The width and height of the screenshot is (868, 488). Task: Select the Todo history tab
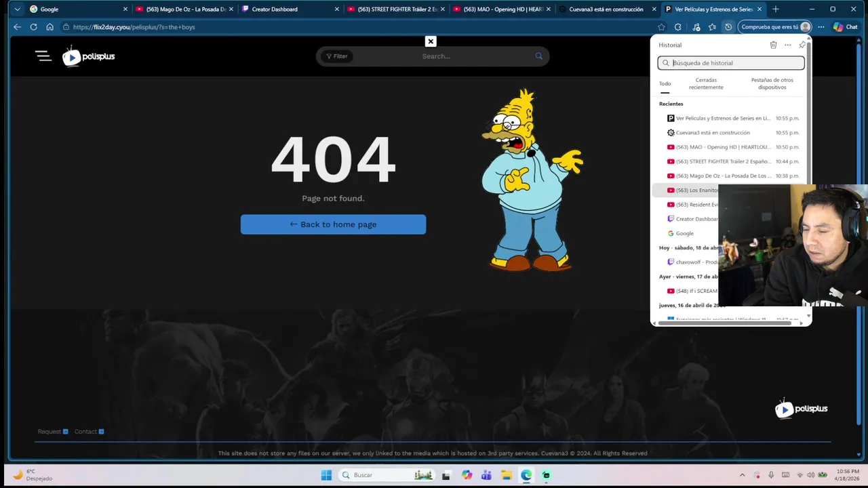[665, 84]
